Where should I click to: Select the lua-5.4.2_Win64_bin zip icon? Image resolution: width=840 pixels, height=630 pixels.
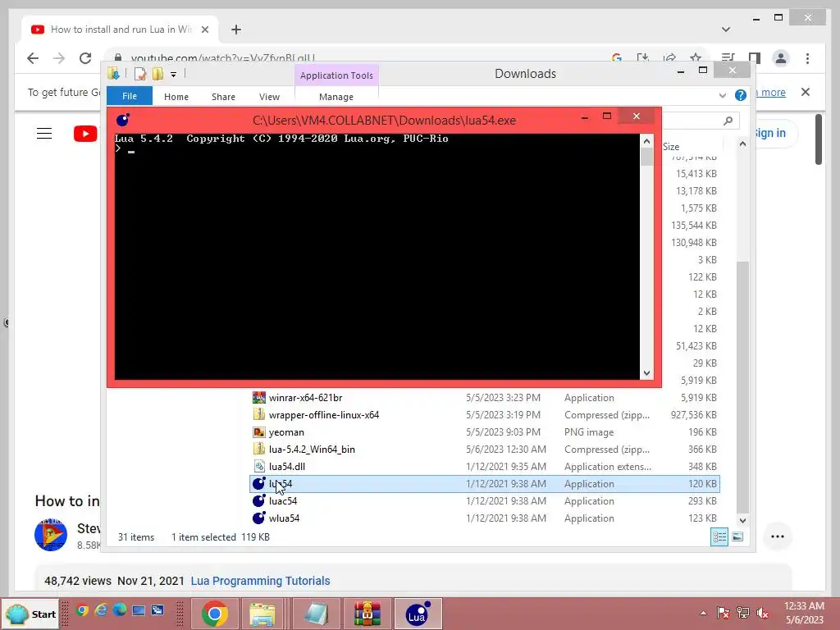(258, 449)
